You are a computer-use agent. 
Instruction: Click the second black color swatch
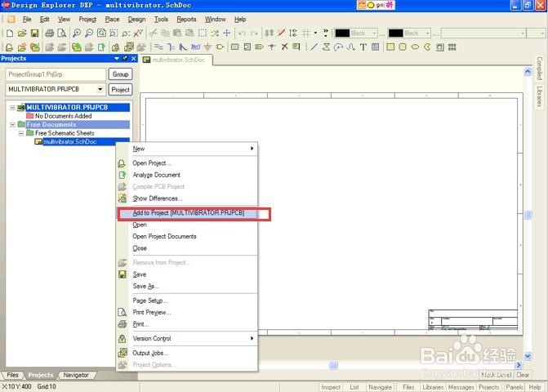[395, 33]
